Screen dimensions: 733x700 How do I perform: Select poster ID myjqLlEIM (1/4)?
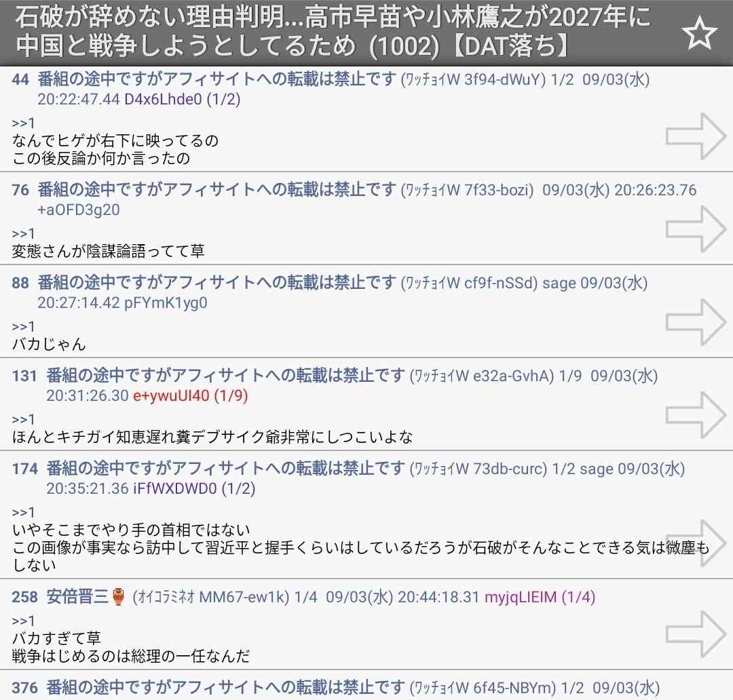tap(539, 598)
